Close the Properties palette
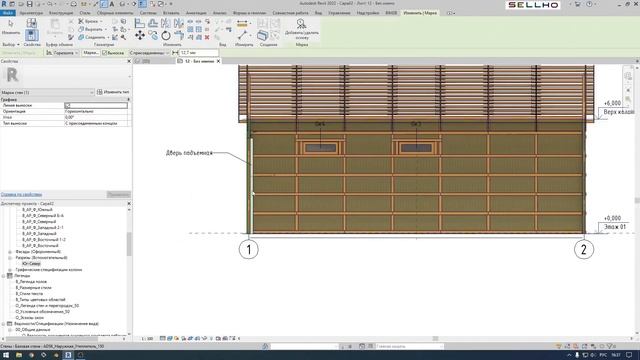Image resolution: width=640 pixels, height=360 pixels. point(129,61)
